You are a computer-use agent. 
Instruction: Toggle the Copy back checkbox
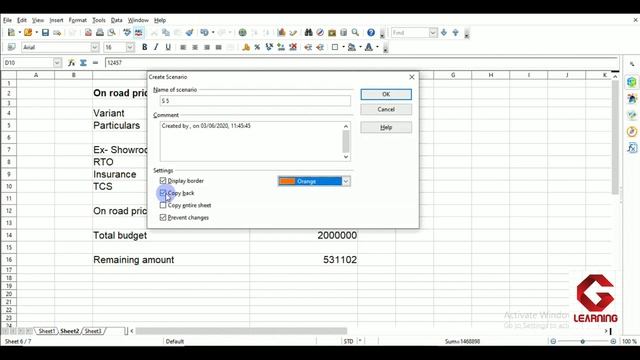[163, 193]
